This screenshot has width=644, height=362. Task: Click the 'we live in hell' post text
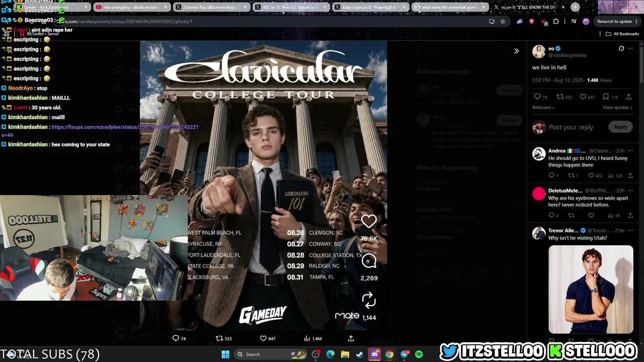549,67
